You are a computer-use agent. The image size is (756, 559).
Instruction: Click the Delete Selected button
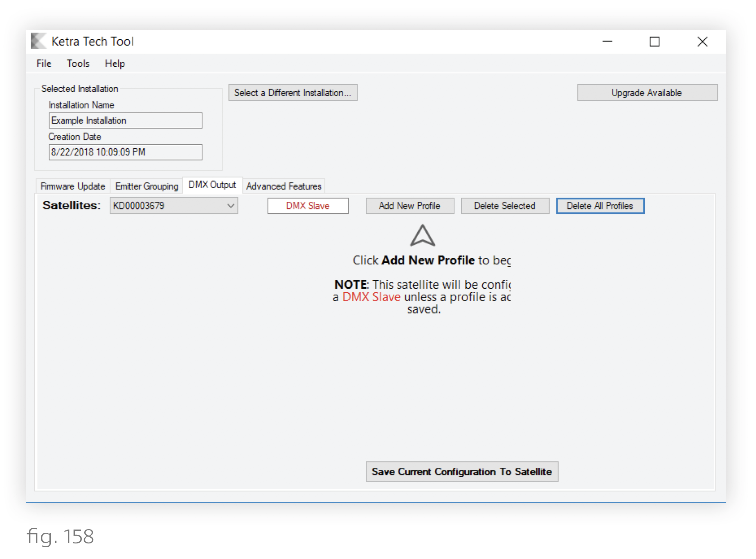coord(505,206)
